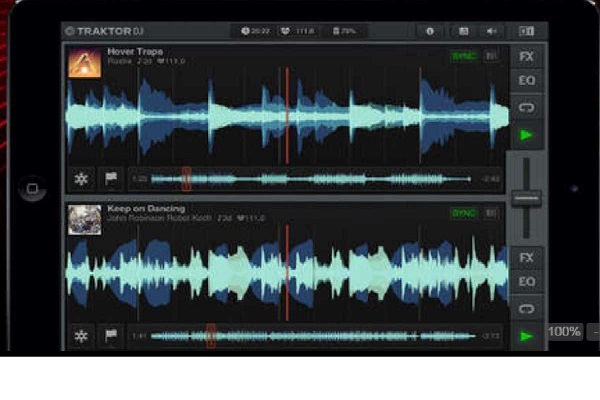Screen dimensions: 600x400
Task: Click Keep on Dancing track overview stripe
Action: tap(315, 336)
